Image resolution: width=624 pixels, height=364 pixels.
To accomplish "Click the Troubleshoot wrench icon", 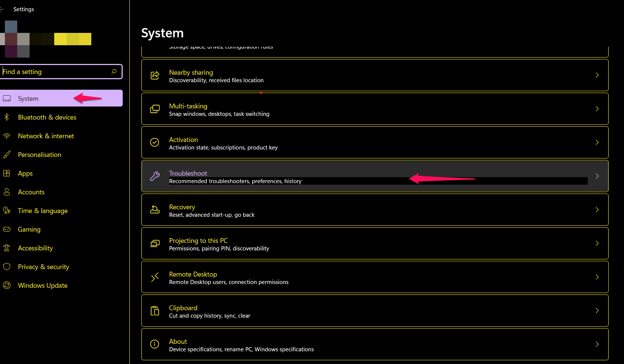I will [x=155, y=176].
